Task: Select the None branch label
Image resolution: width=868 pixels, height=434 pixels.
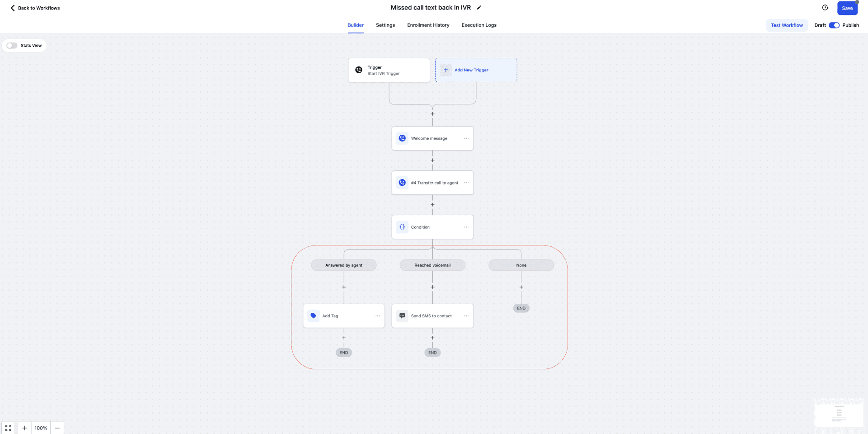Action: [521, 265]
